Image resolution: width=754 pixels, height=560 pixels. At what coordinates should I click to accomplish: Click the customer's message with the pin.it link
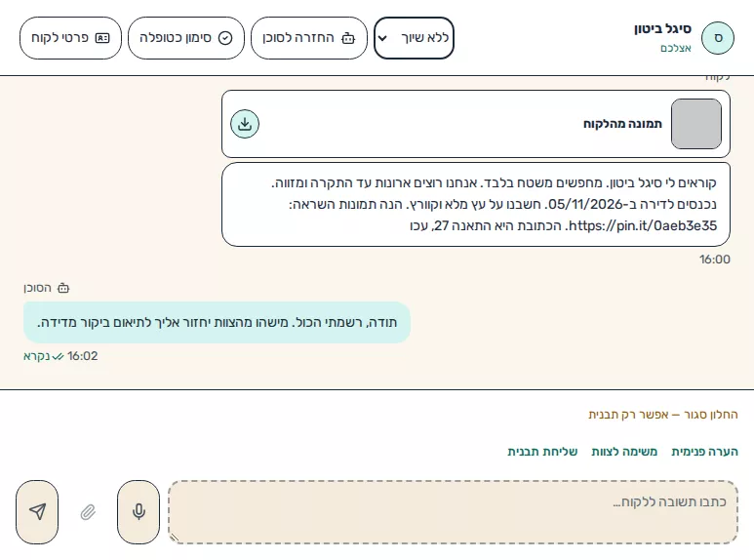pyautogui.click(x=476, y=205)
